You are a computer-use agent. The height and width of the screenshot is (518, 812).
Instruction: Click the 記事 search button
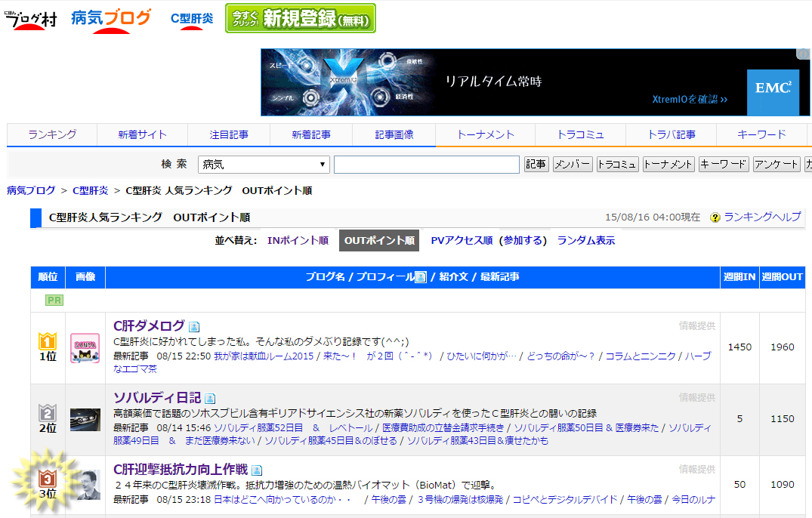(x=536, y=165)
